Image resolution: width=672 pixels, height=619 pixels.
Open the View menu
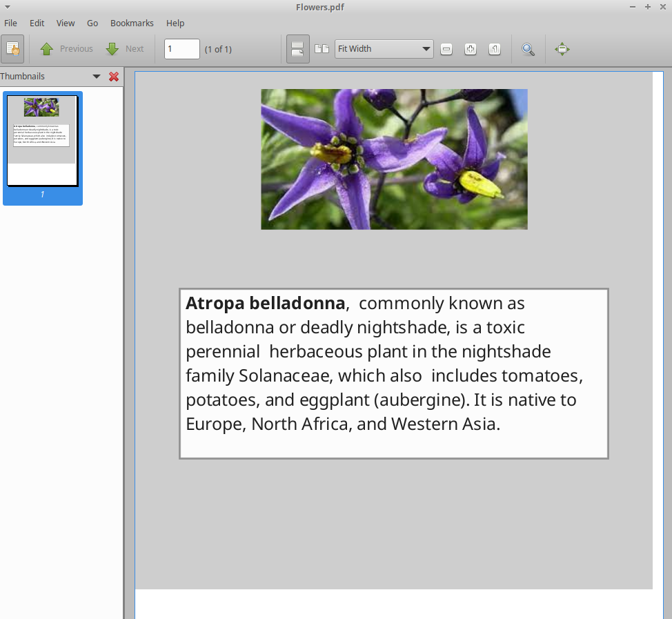66,23
